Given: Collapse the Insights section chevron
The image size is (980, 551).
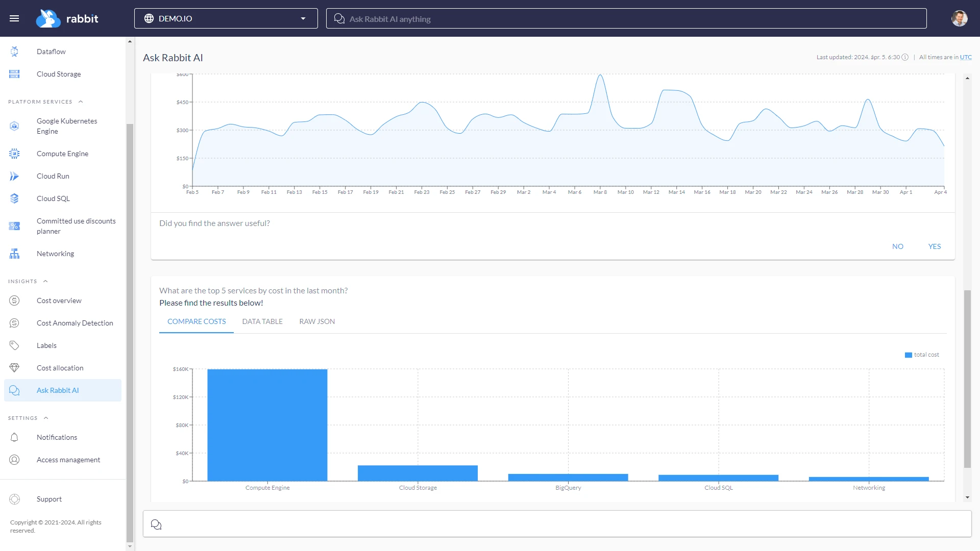Looking at the screenshot, I should (x=45, y=281).
